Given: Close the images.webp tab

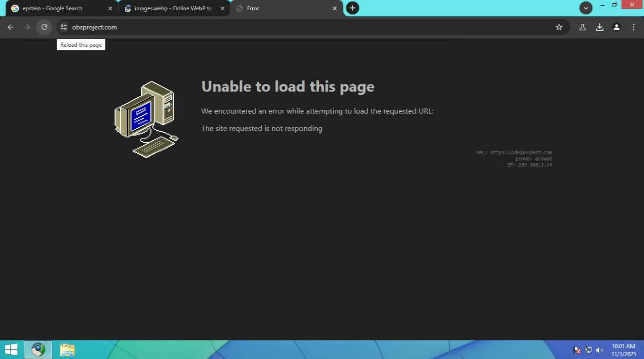Looking at the screenshot, I should tap(222, 8).
